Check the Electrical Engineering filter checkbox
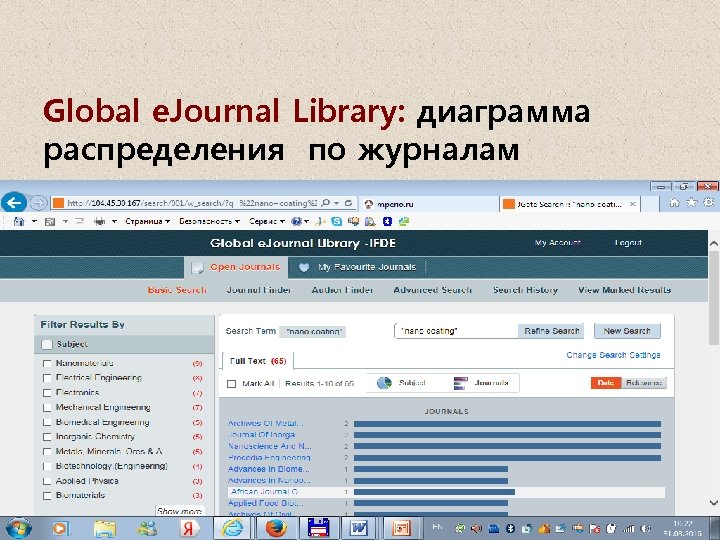This screenshot has height=540, width=720. click(47, 378)
